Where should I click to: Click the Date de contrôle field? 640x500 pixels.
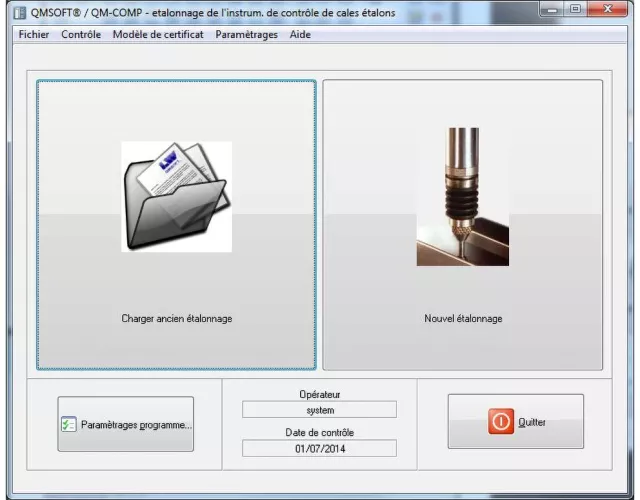[x=319, y=449]
